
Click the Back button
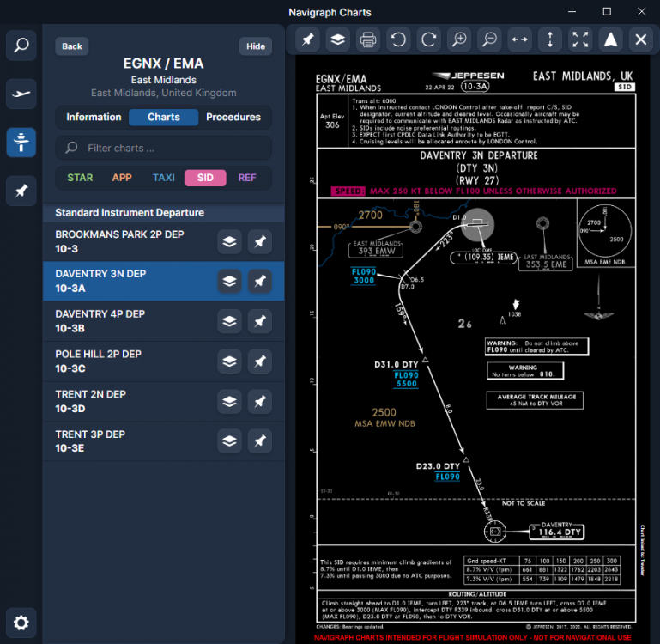pyautogui.click(x=72, y=46)
